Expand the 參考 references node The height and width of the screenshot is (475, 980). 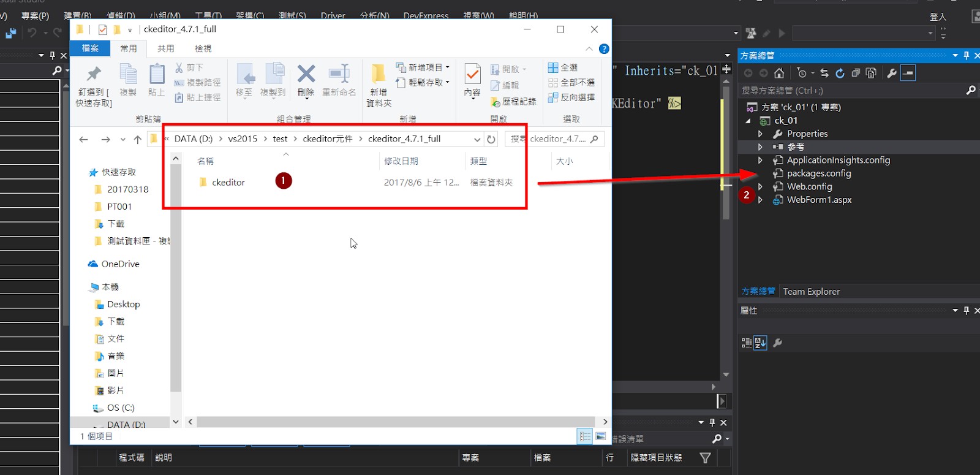pos(760,147)
